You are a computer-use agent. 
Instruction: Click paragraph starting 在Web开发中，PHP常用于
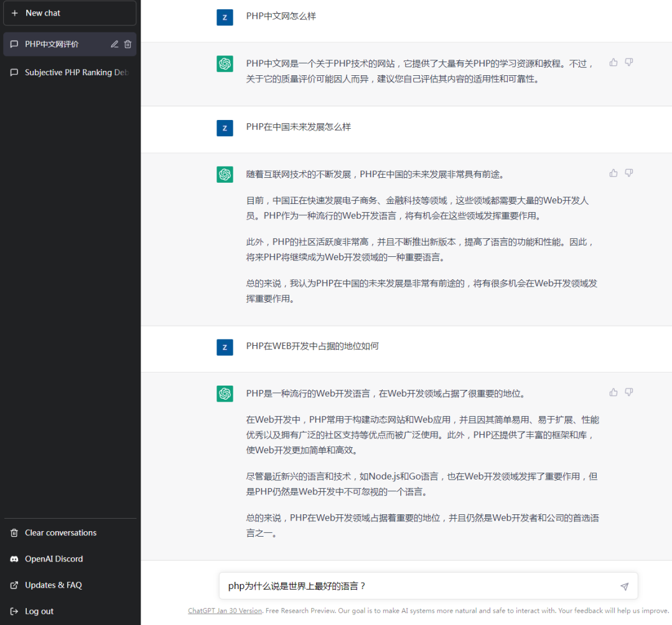[422, 435]
